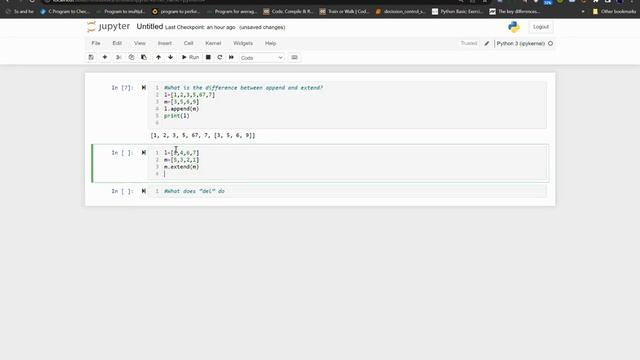Click the print(l) code line

(x=177, y=116)
